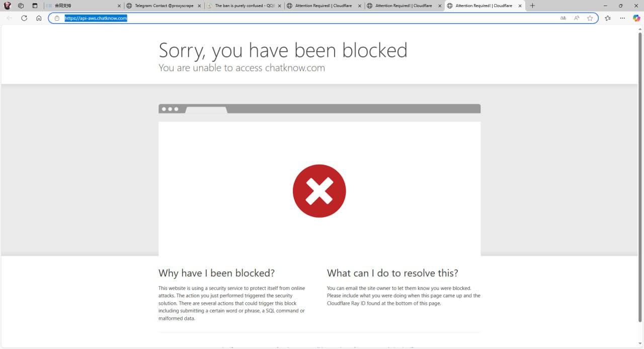Open the translate page icon in address bar
Image resolution: width=644 pixels, height=349 pixels.
point(563,18)
